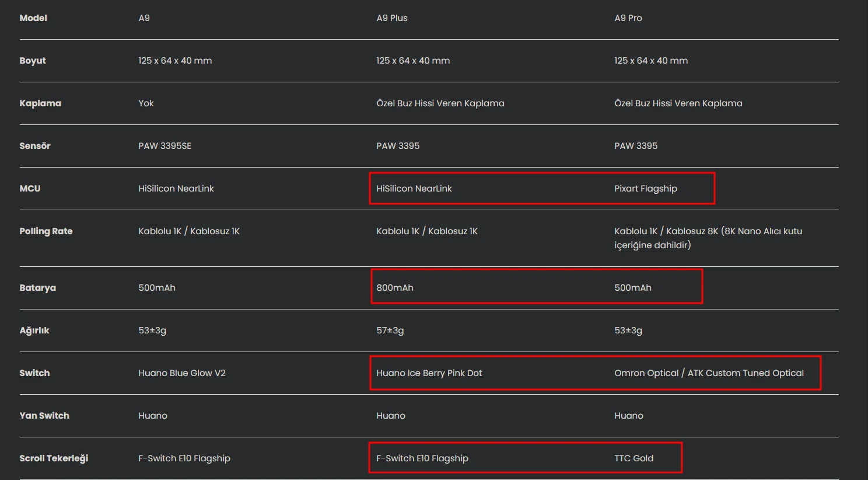Click the Pixart Flagship MCU value
Viewport: 868px width, 480px height.
645,189
